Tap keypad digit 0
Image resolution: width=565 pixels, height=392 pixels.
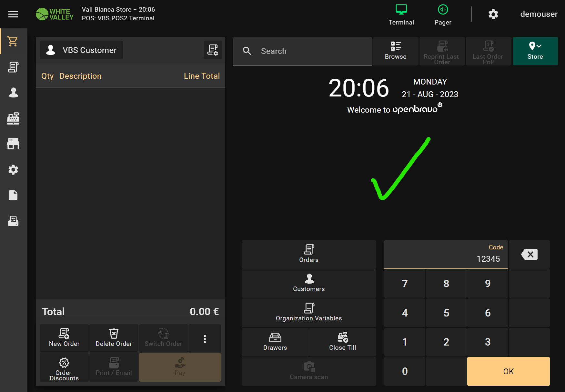point(405,371)
